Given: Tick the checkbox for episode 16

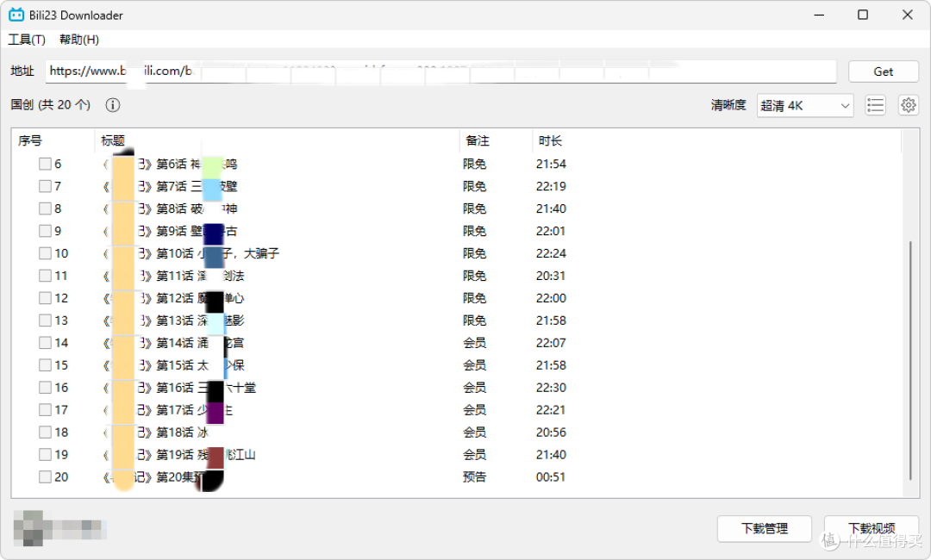Looking at the screenshot, I should coord(45,388).
